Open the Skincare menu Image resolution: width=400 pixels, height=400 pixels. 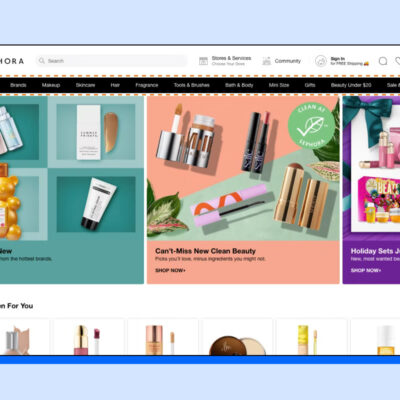click(85, 85)
